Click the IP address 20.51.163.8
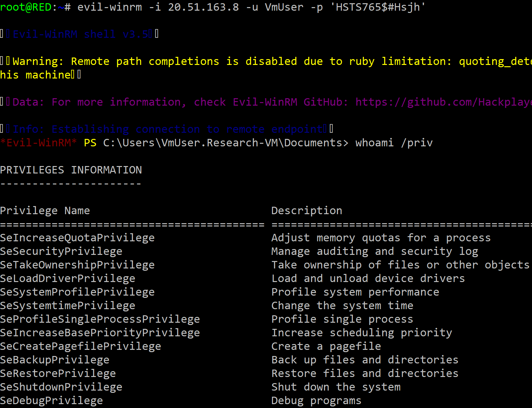Image resolution: width=532 pixels, height=408 pixels. pos(203,7)
